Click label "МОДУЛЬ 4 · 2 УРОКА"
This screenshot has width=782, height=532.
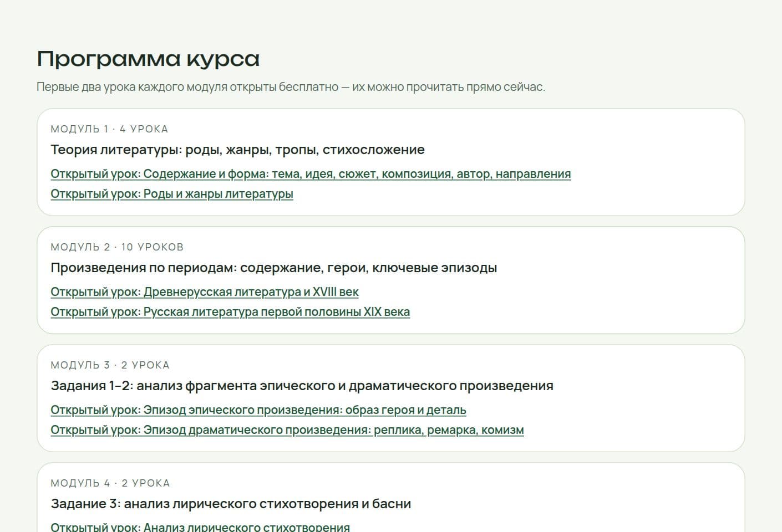(110, 483)
